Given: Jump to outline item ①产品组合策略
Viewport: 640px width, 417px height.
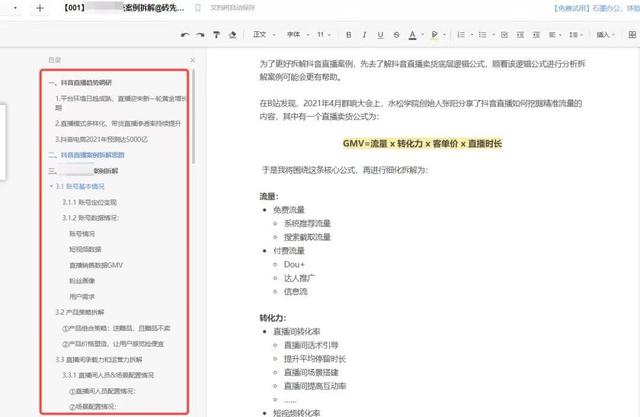Looking at the screenshot, I should [x=116, y=328].
